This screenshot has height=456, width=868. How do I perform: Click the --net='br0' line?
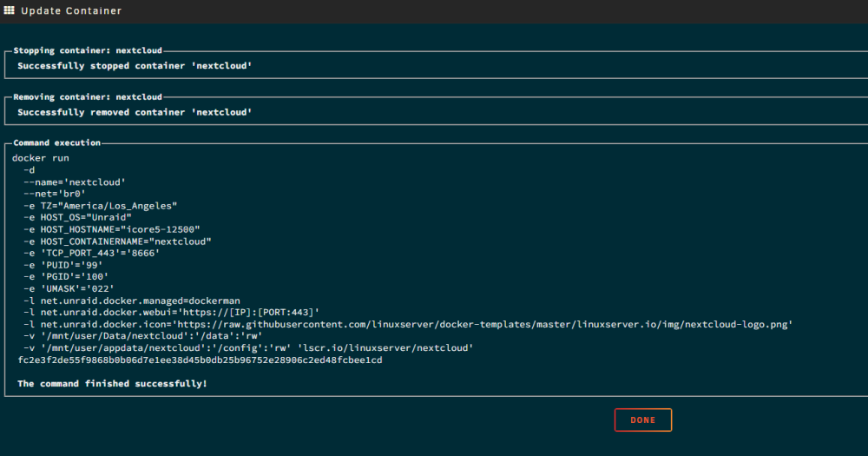[54, 194]
